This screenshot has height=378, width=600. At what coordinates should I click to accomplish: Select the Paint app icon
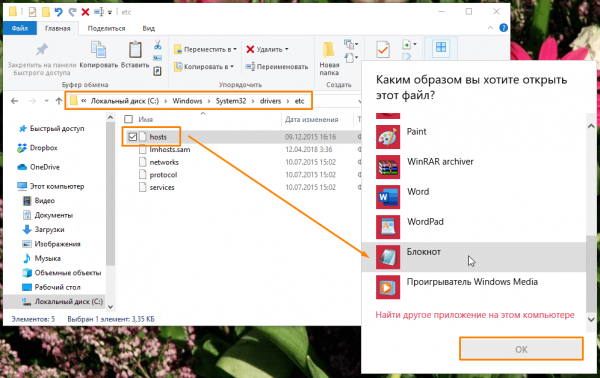click(x=388, y=137)
